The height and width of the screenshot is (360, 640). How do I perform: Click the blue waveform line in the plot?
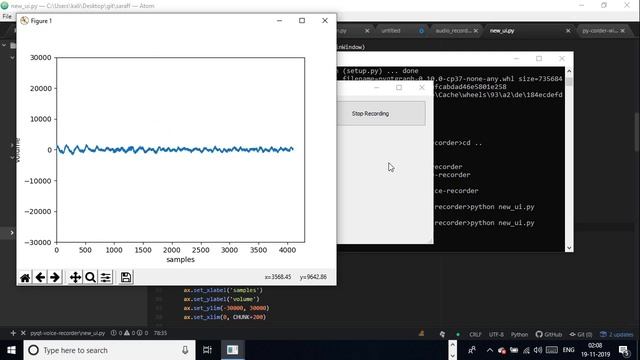(175, 149)
